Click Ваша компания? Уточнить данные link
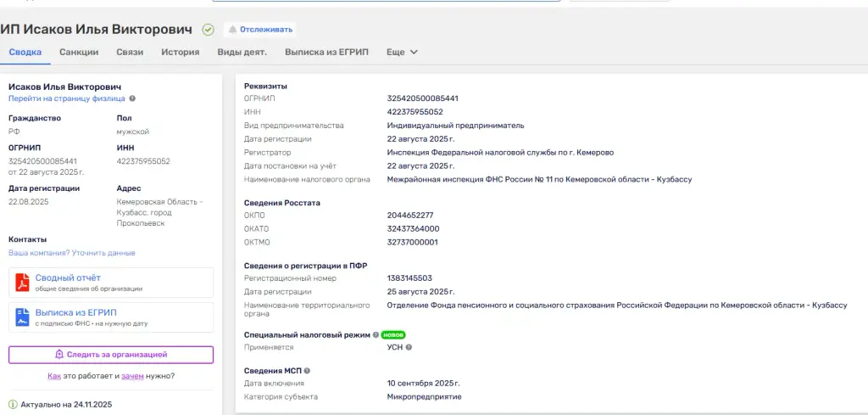 [x=71, y=253]
